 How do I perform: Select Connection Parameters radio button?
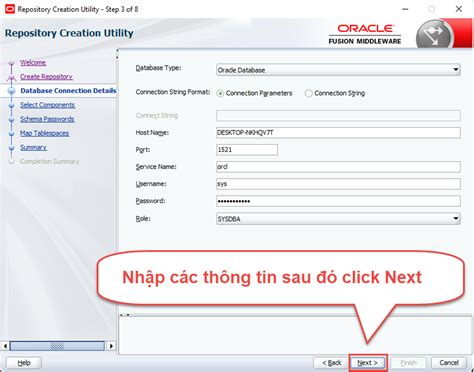(x=220, y=93)
